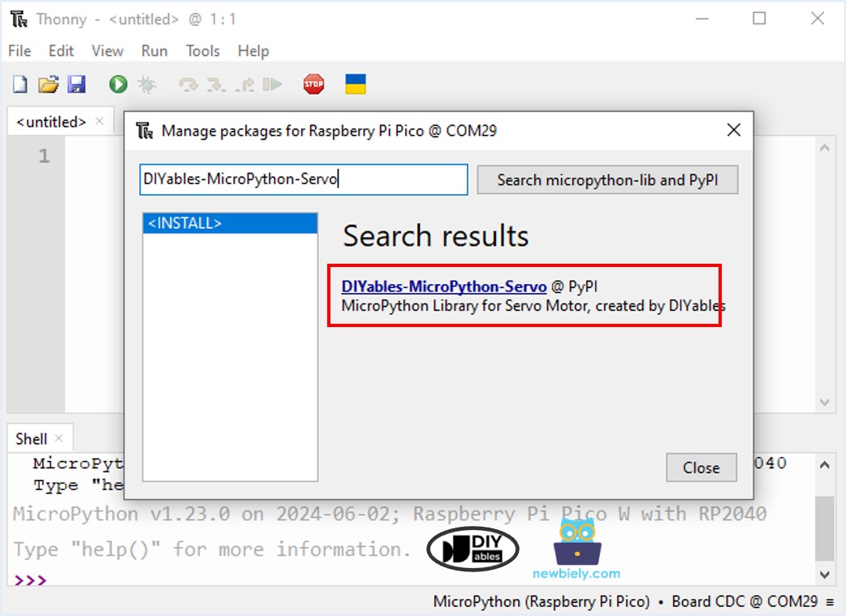The width and height of the screenshot is (846, 616).
Task: Click the package search input field
Action: [304, 179]
